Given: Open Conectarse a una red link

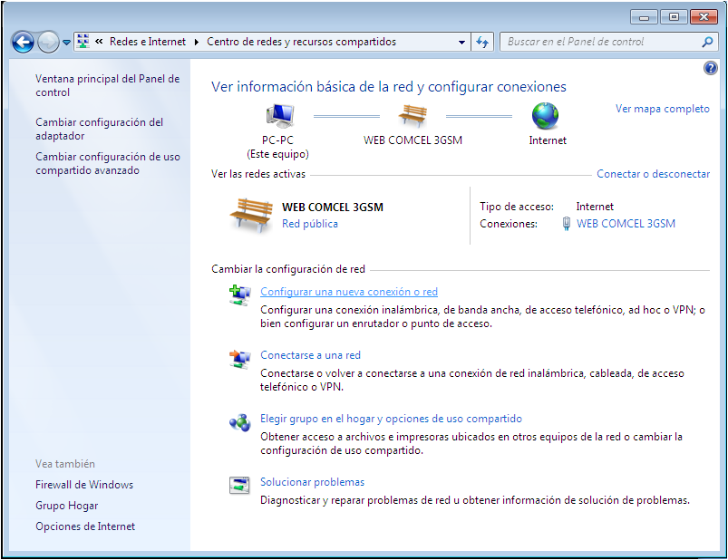Looking at the screenshot, I should (310, 355).
